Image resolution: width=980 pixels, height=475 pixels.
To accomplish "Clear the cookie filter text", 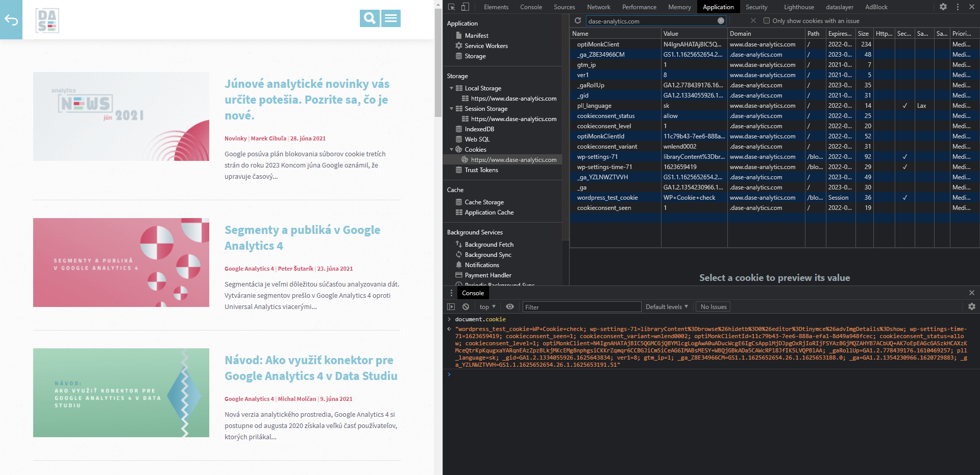I will 721,21.
